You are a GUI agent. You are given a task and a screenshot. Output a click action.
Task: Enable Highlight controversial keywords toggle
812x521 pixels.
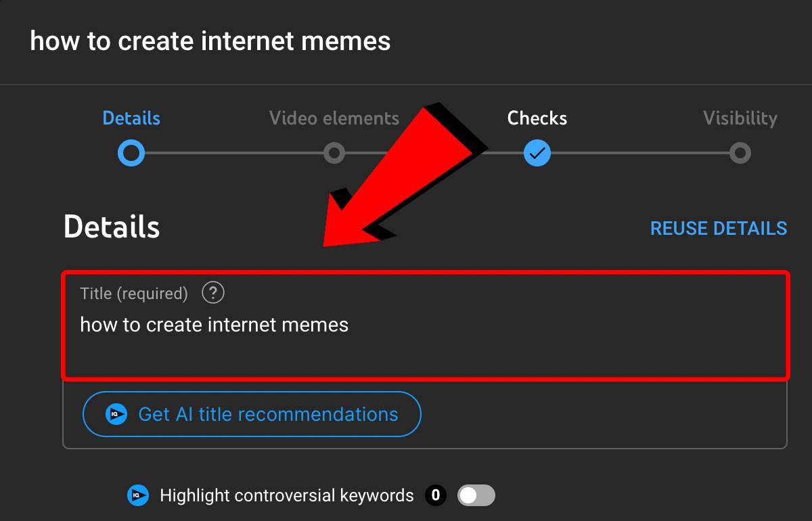click(476, 496)
